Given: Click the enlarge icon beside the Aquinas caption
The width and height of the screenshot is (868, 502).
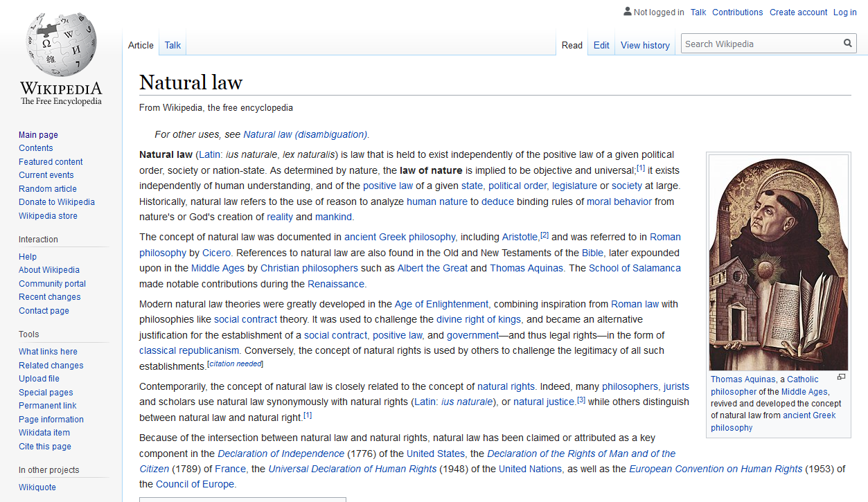Looking at the screenshot, I should coord(841,377).
